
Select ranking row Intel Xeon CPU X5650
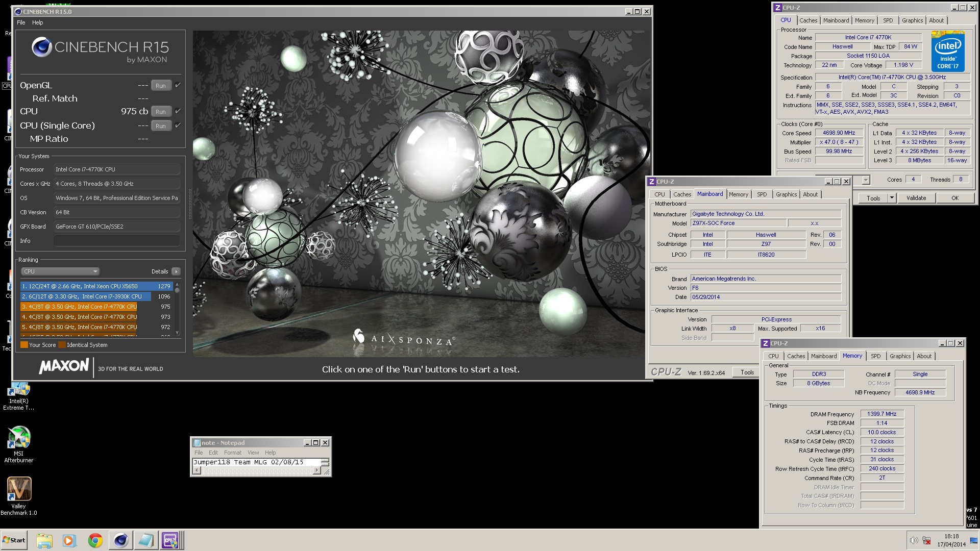pos(96,286)
